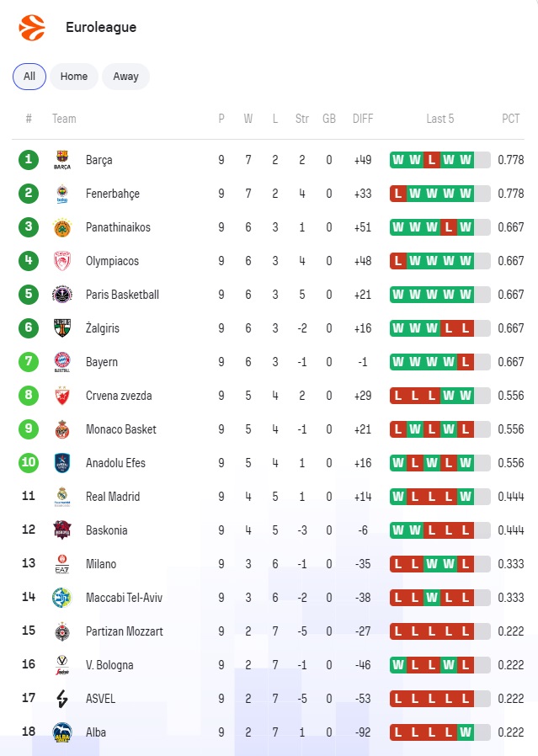Viewport: 538px width, 756px height.
Task: Open the Real Madrid team page
Action: click(113, 497)
